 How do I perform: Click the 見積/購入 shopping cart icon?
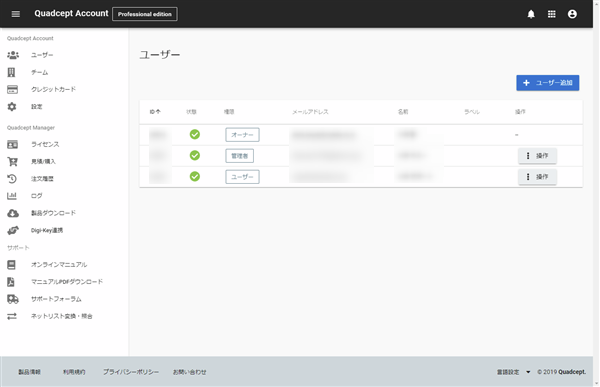point(12,162)
